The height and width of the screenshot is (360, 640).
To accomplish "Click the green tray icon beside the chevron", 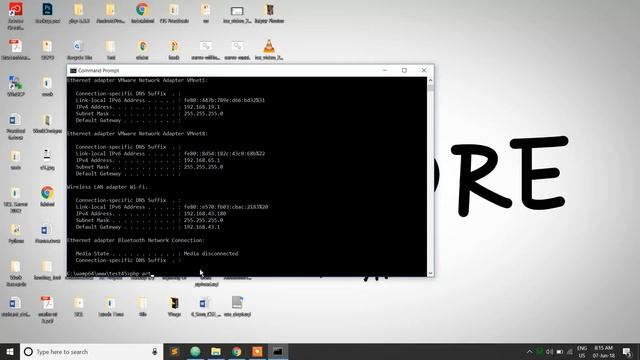I will 540,352.
